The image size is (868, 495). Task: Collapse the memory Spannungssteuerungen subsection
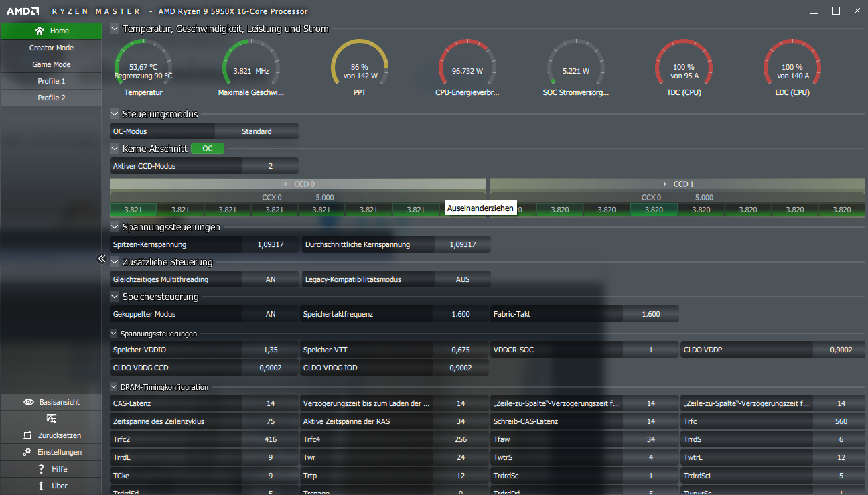click(114, 333)
